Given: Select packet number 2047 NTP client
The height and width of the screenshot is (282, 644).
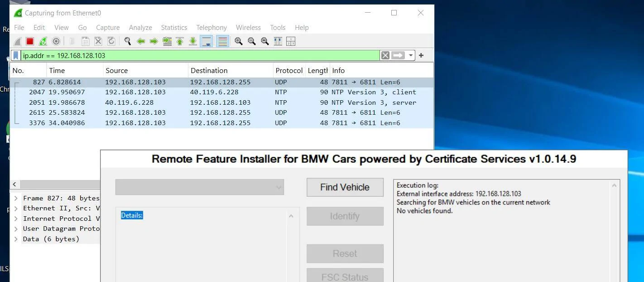Looking at the screenshot, I should (x=221, y=92).
